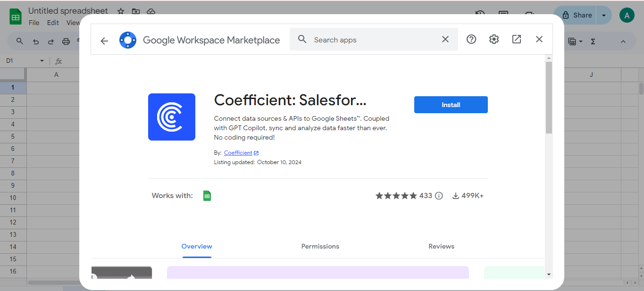Image resolution: width=644 pixels, height=291 pixels.
Task: Check the cloud document status icon
Action: (x=151, y=11)
